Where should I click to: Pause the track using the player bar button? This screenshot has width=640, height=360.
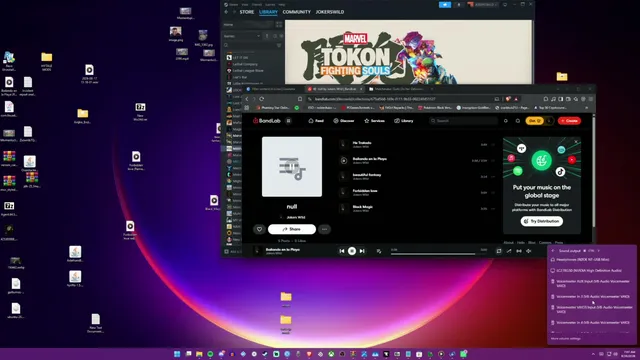click(x=352, y=251)
